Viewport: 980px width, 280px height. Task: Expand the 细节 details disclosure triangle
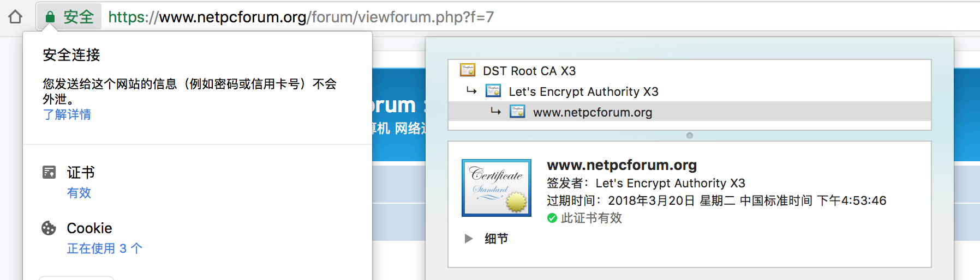tap(468, 238)
